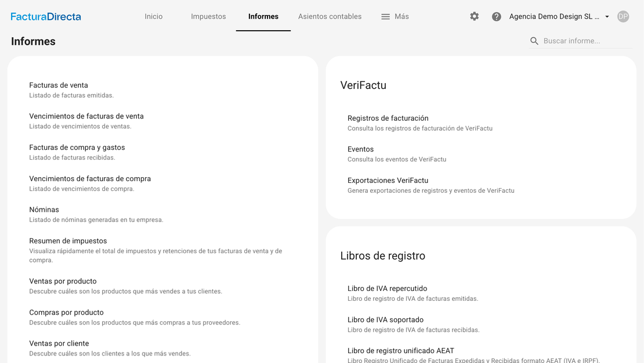View the Nóminas report
Viewport: 644px width, 363px height.
point(44,210)
